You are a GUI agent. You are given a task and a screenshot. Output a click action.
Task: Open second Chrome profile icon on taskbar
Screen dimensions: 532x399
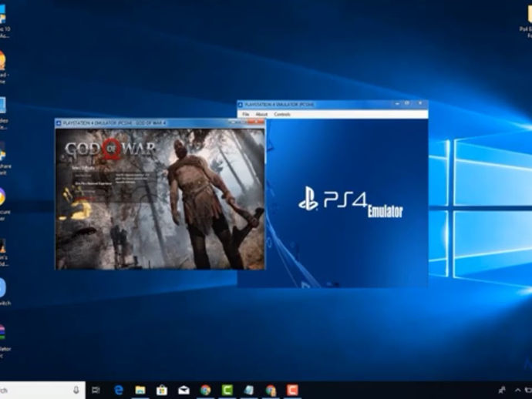(271, 391)
